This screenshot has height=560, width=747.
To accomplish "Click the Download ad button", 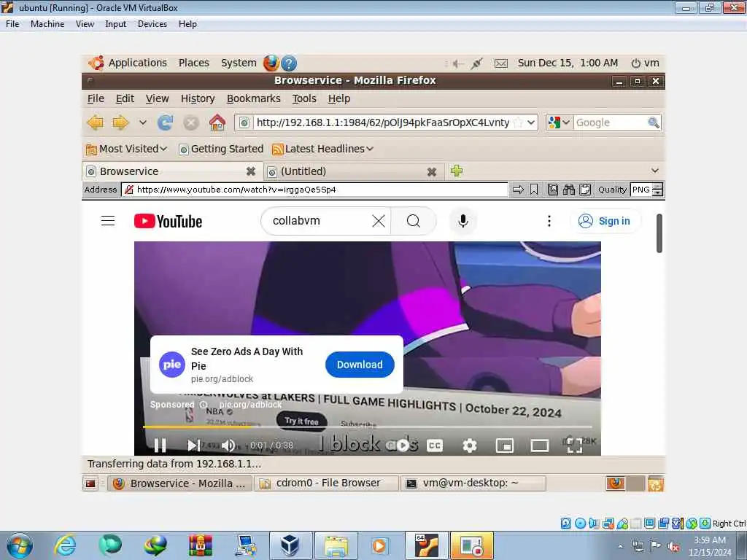I will coord(360,365).
